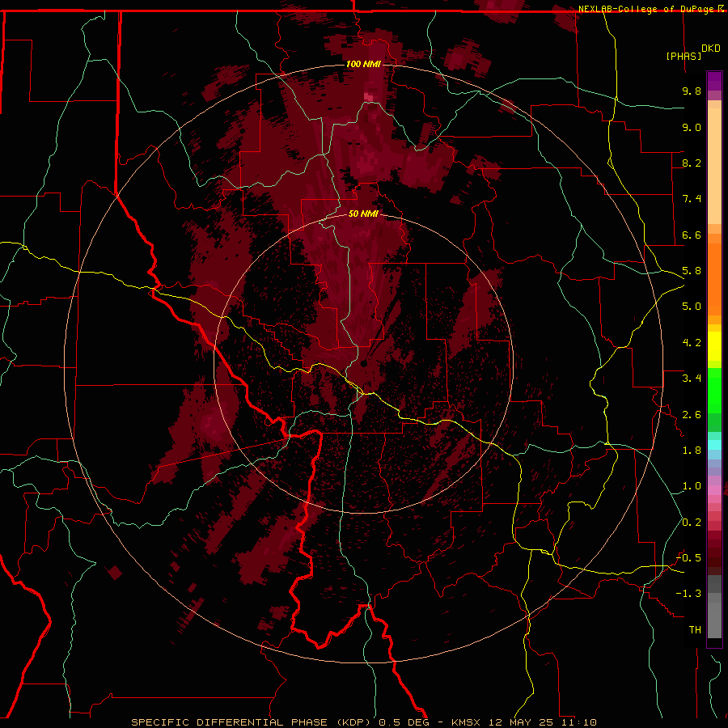
Task: Click the 1.0 value on the color scale
Action: tap(692, 486)
